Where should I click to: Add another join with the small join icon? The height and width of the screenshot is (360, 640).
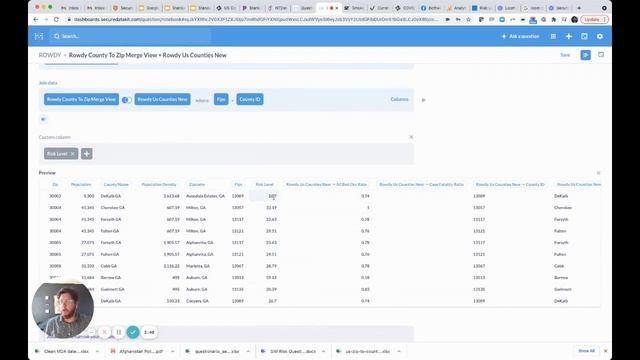(43, 119)
